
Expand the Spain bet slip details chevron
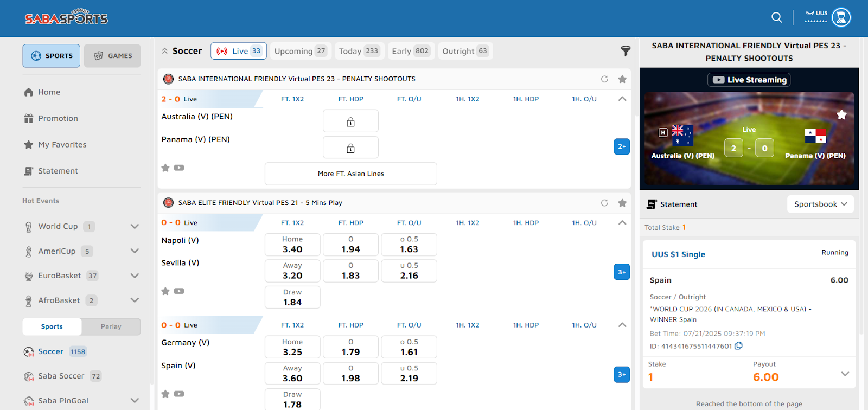(x=845, y=374)
